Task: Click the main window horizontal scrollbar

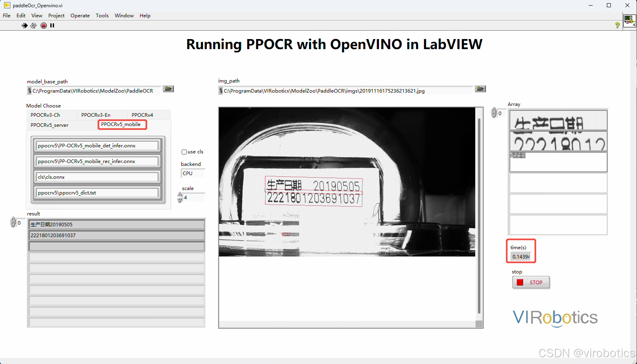Action: coord(315,361)
